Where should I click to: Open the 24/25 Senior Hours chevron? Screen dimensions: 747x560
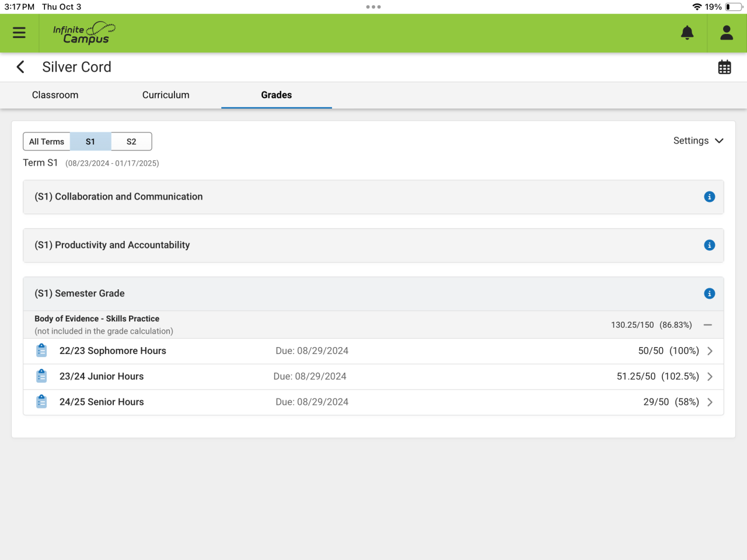coord(710,402)
